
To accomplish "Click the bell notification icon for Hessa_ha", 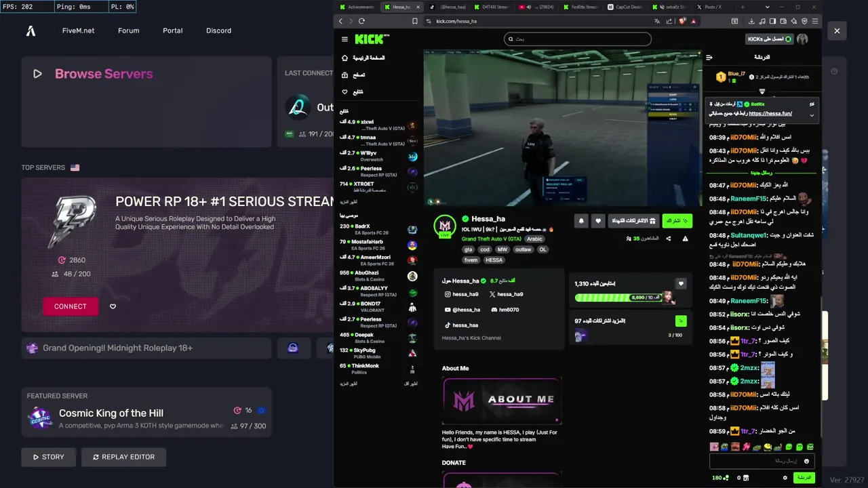I will (581, 221).
